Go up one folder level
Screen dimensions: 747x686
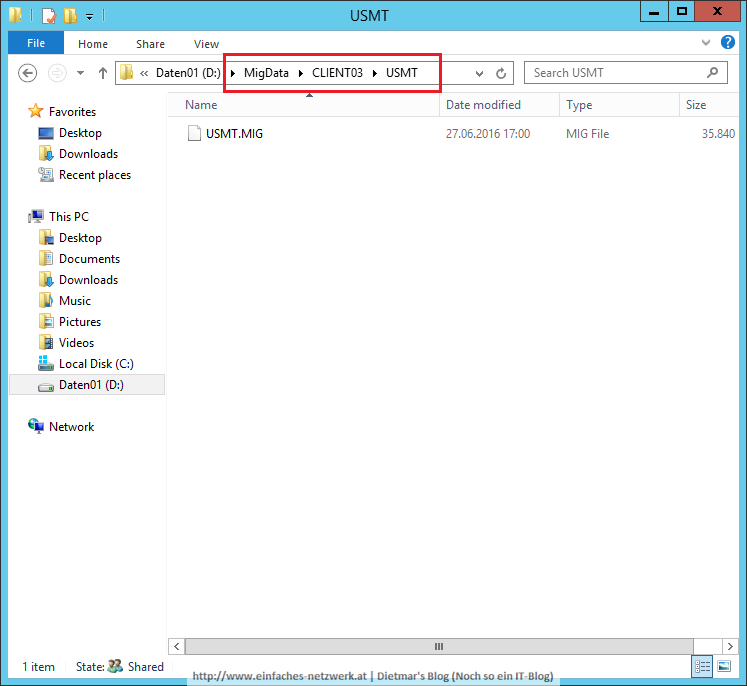click(x=102, y=73)
